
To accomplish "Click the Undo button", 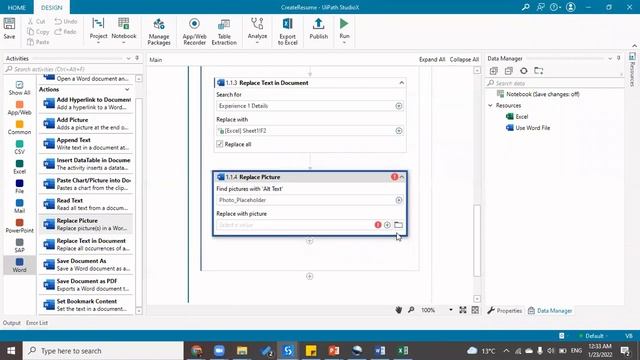I will tap(66, 21).
